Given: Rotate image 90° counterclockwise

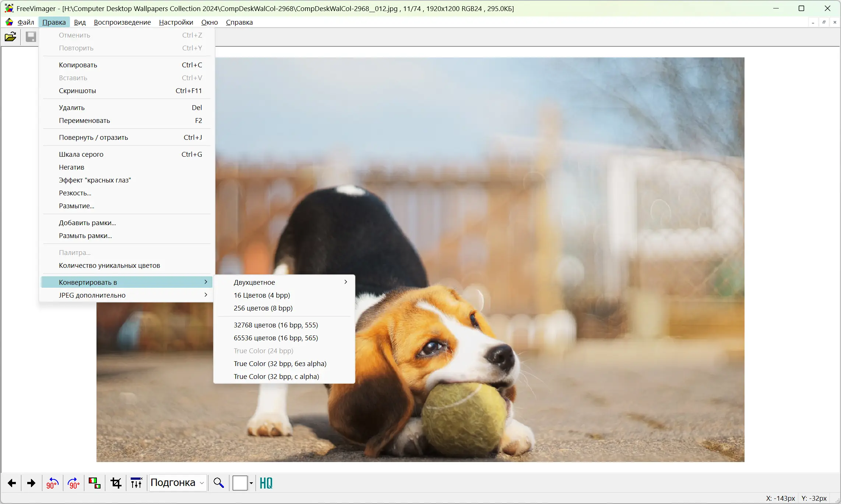Looking at the screenshot, I should point(52,483).
